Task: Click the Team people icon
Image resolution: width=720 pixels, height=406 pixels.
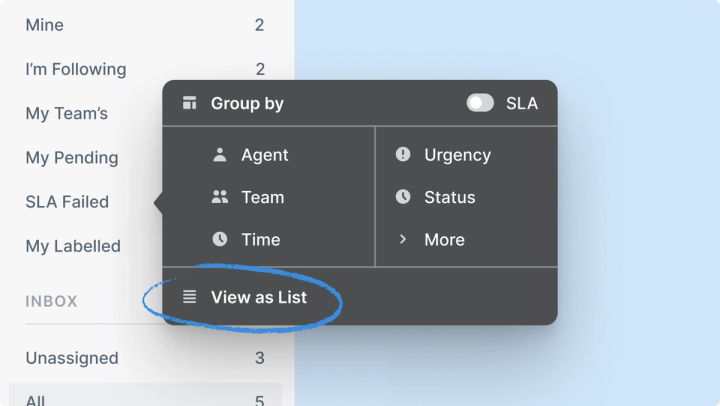Action: click(x=220, y=197)
